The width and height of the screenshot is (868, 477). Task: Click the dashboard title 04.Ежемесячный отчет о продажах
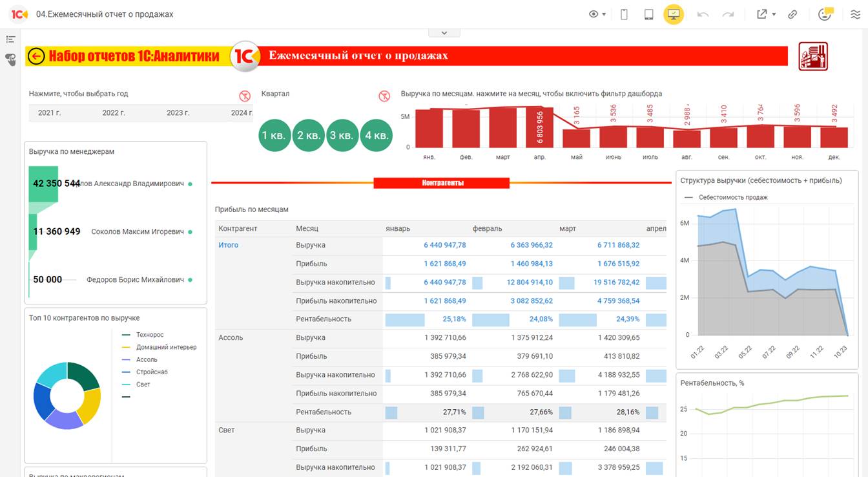(105, 14)
